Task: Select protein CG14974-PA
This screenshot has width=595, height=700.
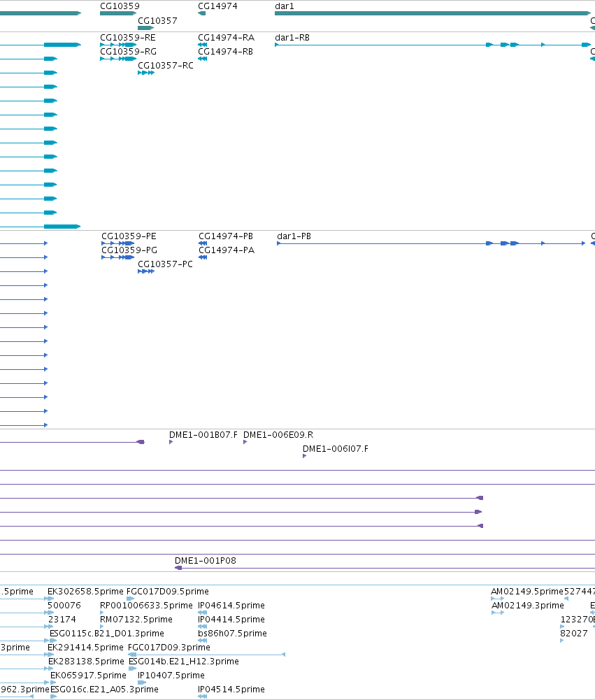Action: tap(203, 257)
